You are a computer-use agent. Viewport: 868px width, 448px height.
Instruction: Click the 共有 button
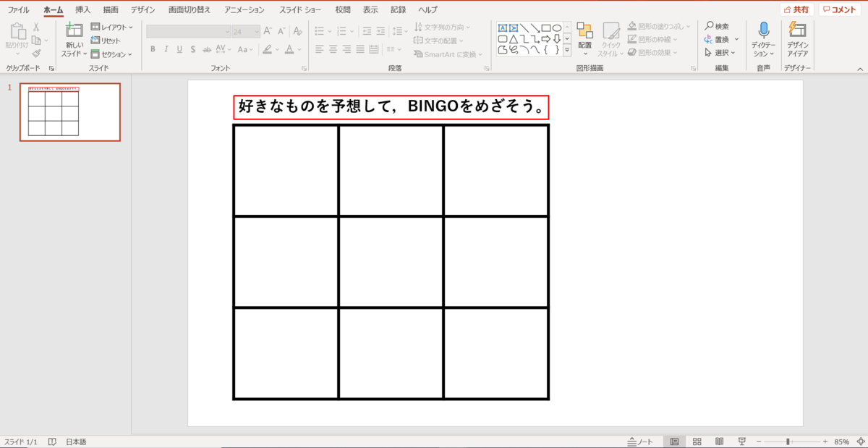(796, 9)
